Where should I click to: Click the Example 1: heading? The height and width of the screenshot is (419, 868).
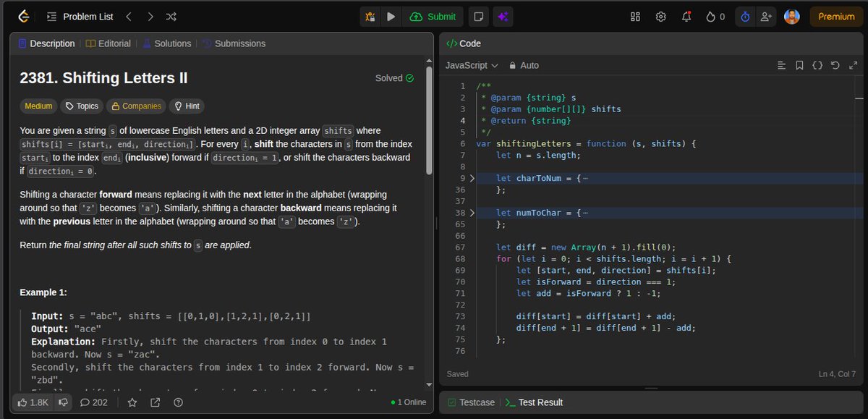click(43, 292)
